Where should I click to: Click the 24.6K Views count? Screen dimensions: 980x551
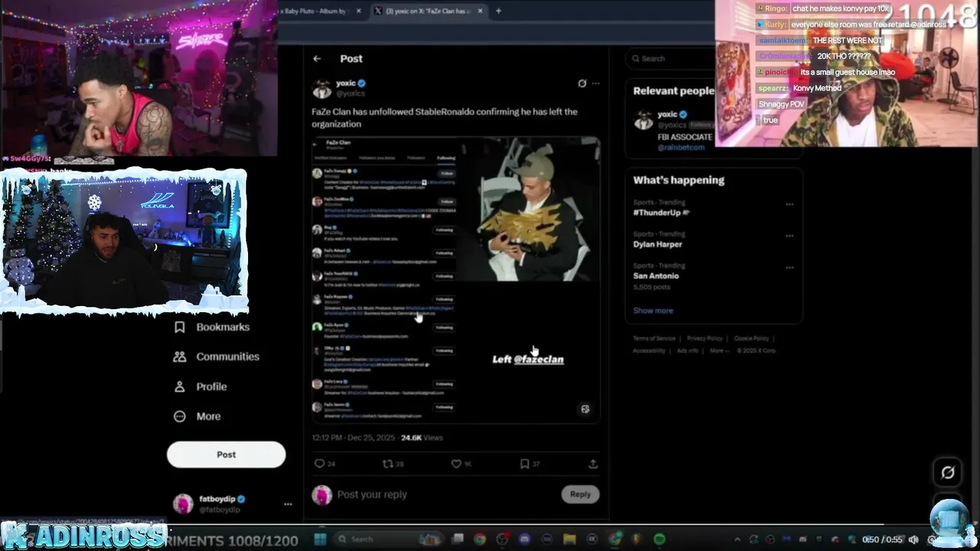coord(422,438)
